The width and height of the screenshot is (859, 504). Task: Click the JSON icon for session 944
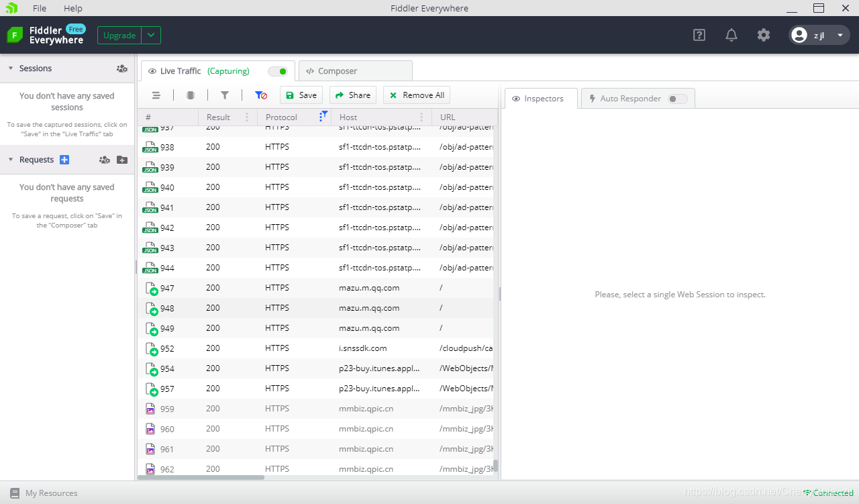point(150,268)
